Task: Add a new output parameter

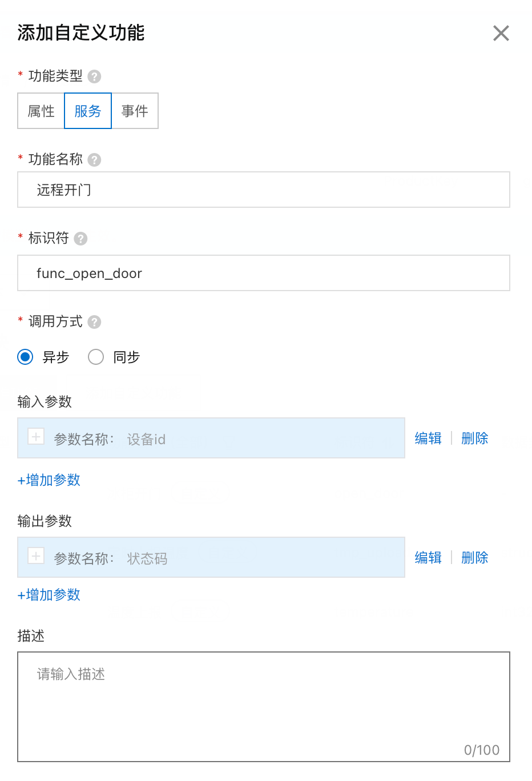Action: (x=49, y=595)
